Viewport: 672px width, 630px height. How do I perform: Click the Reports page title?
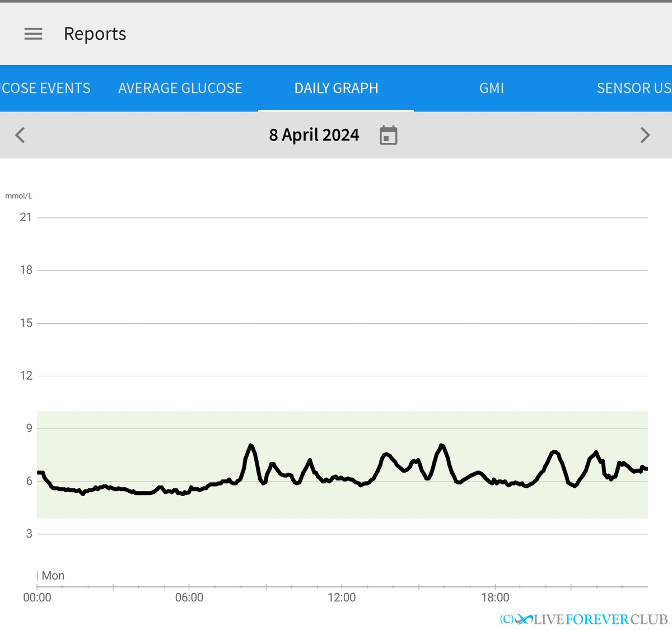[95, 34]
